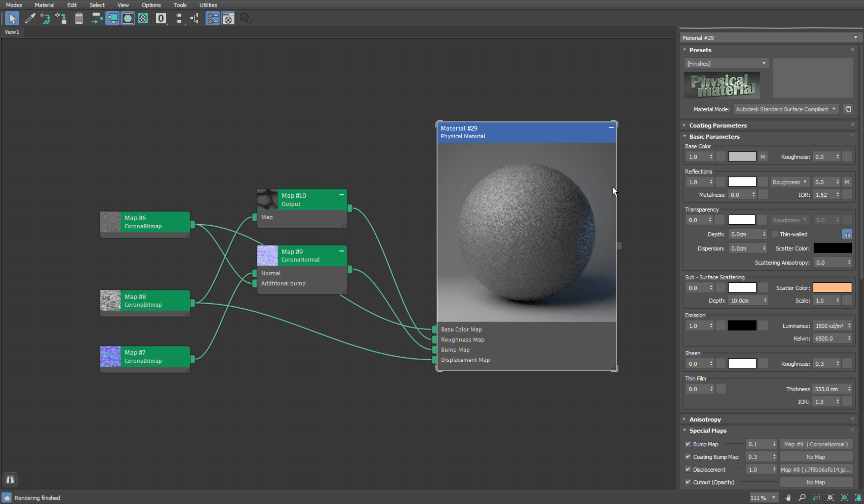Viewport: 864px width, 504px height.
Task: Open the Options menu
Action: point(151,5)
